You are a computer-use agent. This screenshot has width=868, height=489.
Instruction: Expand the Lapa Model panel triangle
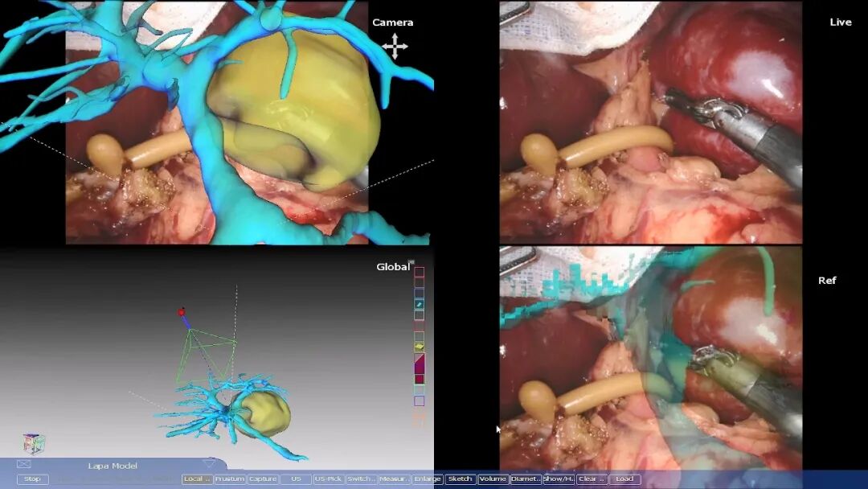click(209, 464)
